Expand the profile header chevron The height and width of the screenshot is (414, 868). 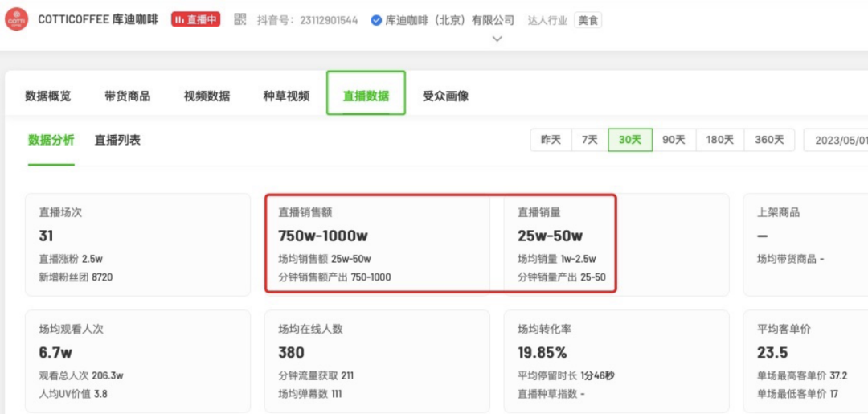497,39
